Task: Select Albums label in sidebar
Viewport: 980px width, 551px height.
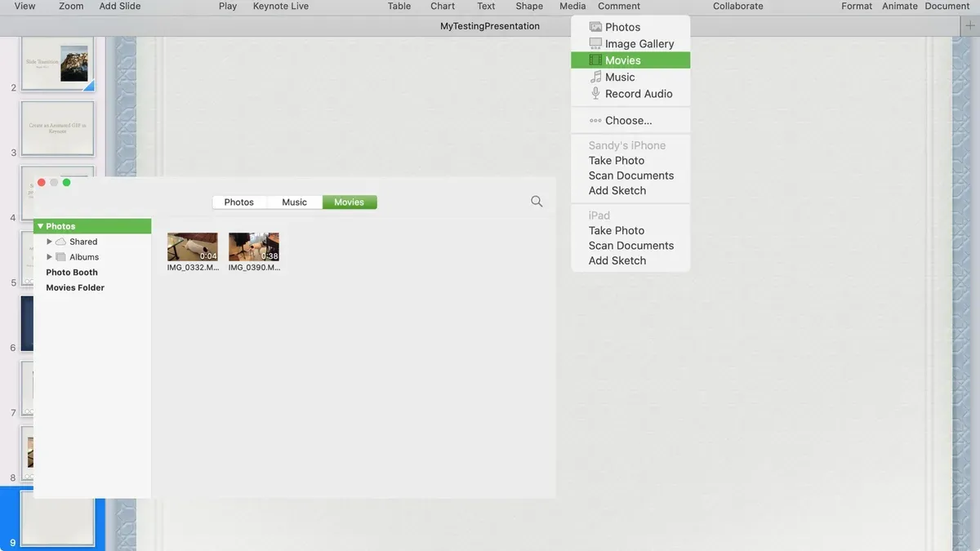Action: tap(84, 257)
